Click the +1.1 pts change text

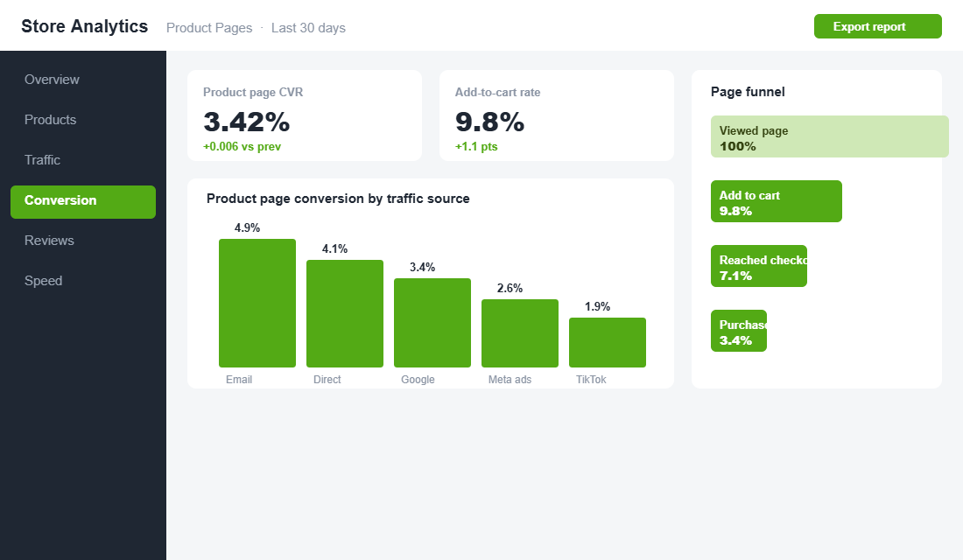point(476,147)
